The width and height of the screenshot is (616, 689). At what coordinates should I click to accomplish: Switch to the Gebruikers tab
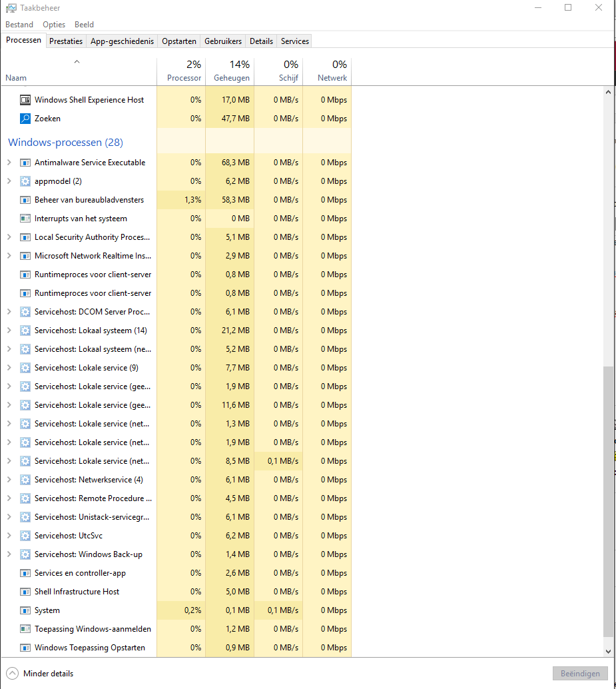tap(223, 41)
